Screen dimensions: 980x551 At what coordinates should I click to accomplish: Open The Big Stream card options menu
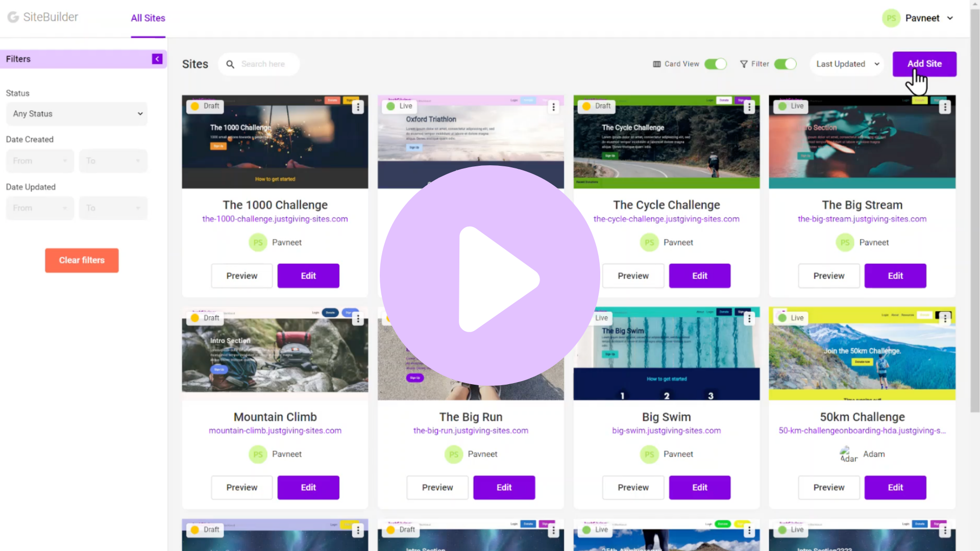coord(945,107)
